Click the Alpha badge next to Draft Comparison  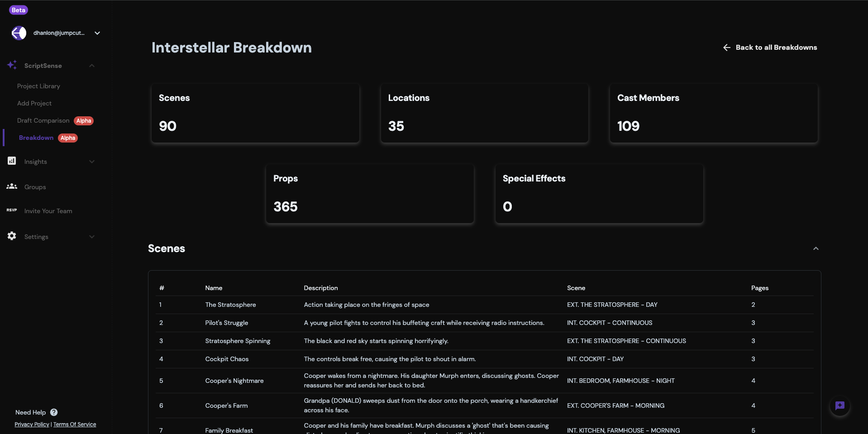tap(84, 121)
